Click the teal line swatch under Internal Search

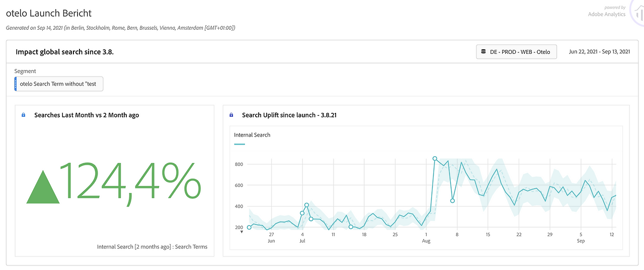click(239, 144)
